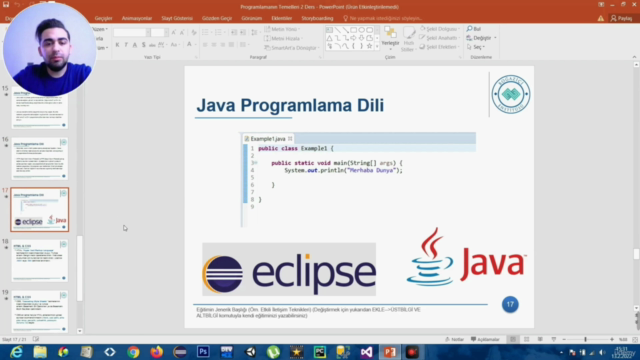Screen dimensions: 640x360
Task: Open Şekil Anahattı shape outline options
Action: (439, 38)
